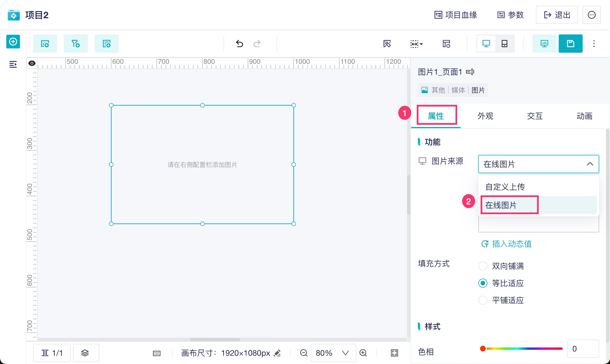Click the zoom out magnifier
This screenshot has height=364, width=610.
pyautogui.click(x=304, y=353)
